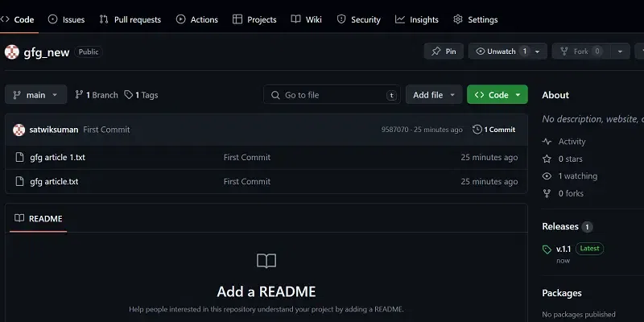
Task: Click the 'Add a README' heading
Action: point(266,291)
